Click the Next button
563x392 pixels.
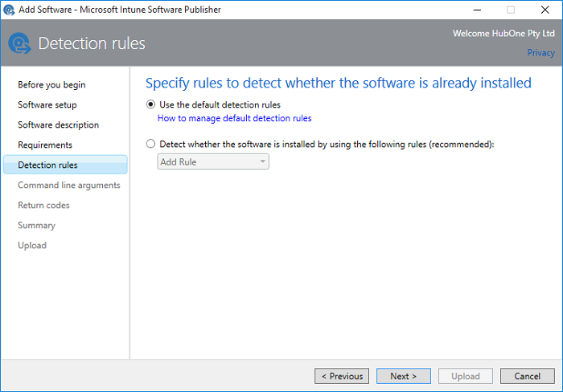coord(404,376)
